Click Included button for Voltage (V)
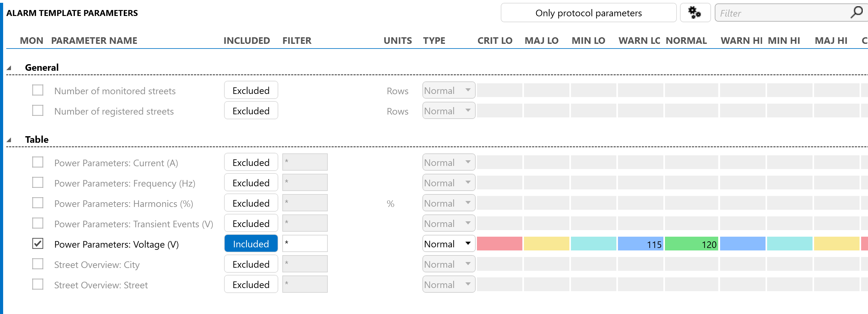This screenshot has width=868, height=314. tap(251, 244)
